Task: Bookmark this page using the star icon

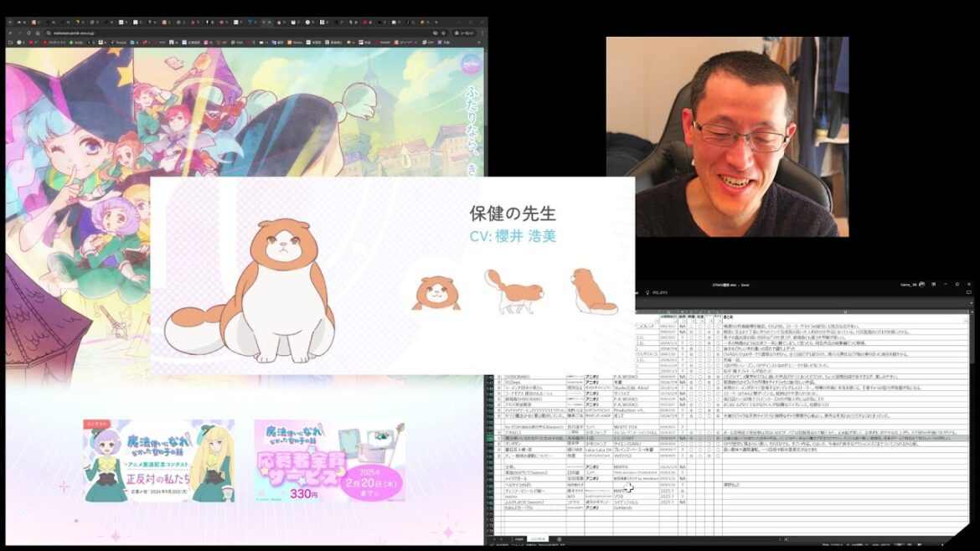Action: pos(441,32)
